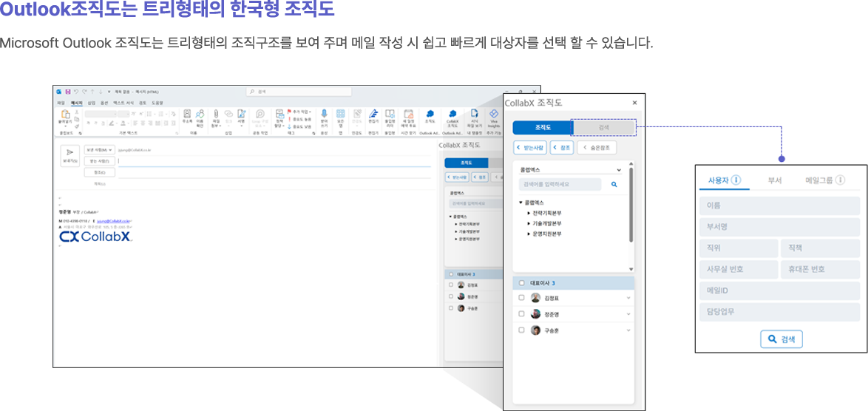Close the CollabX 조직도 panel
This screenshot has height=411, width=868.
(x=634, y=102)
